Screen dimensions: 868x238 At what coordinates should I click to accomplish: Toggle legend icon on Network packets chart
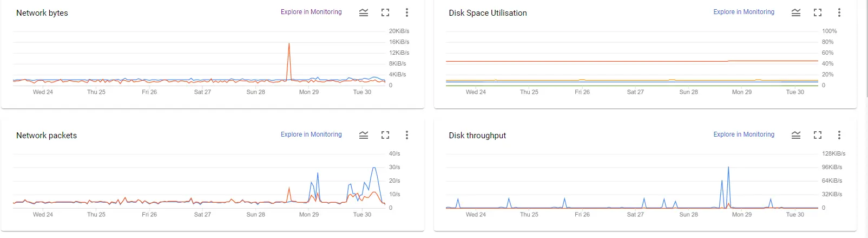[x=364, y=135]
